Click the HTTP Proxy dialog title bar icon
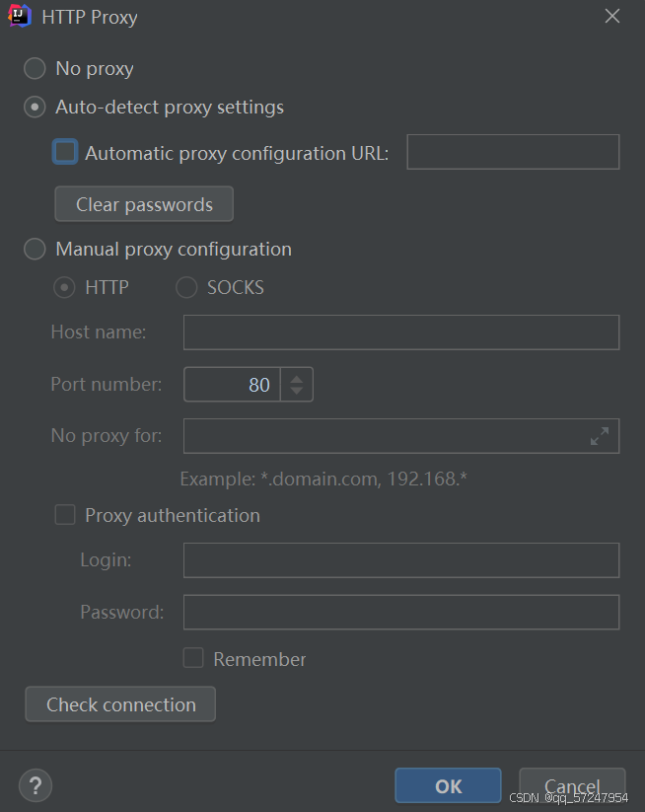 coord(20,16)
